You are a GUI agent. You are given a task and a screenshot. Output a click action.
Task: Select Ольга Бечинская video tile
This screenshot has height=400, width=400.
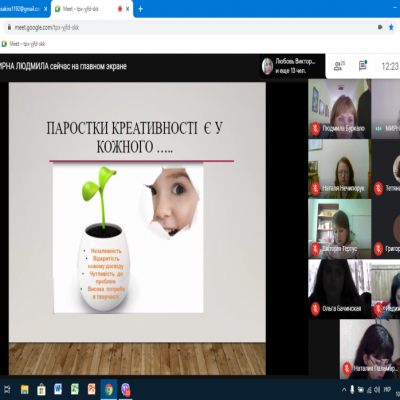tap(339, 289)
